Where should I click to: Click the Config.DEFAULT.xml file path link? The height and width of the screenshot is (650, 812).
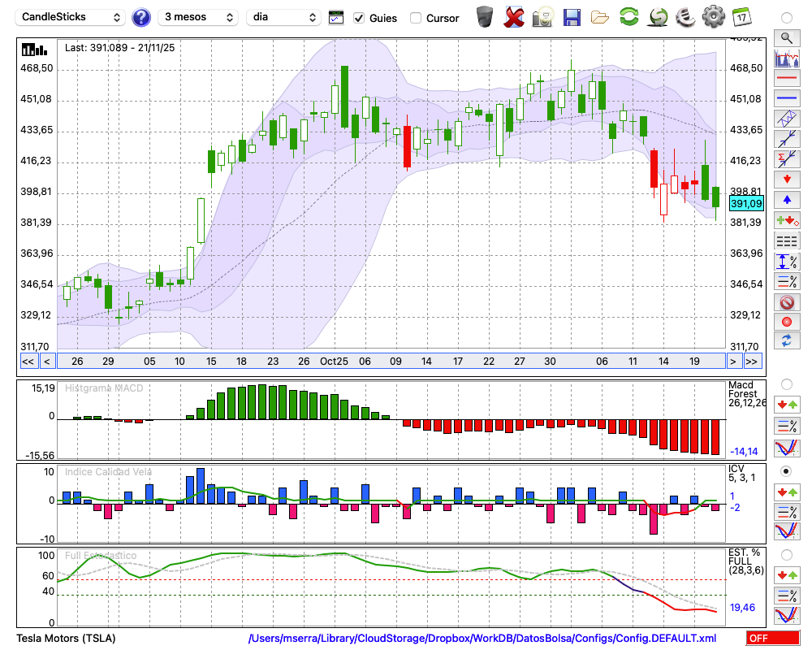pos(482,638)
